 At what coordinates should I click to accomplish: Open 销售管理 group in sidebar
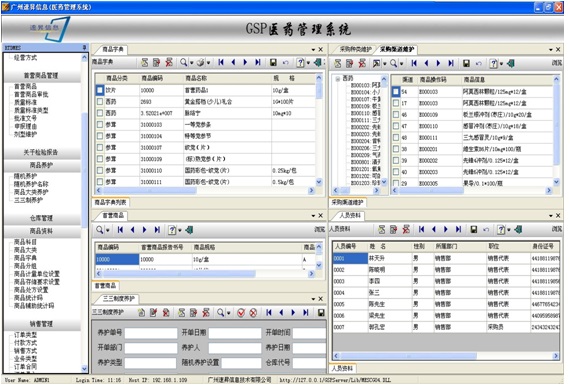tap(41, 324)
